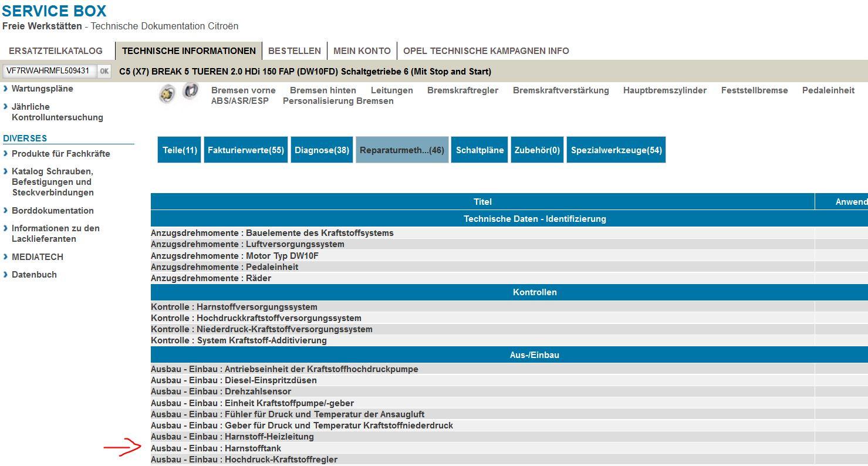Viewport: 868px width, 466px height.
Task: Select Hauptbremszylinder subcategory
Action: pos(665,90)
